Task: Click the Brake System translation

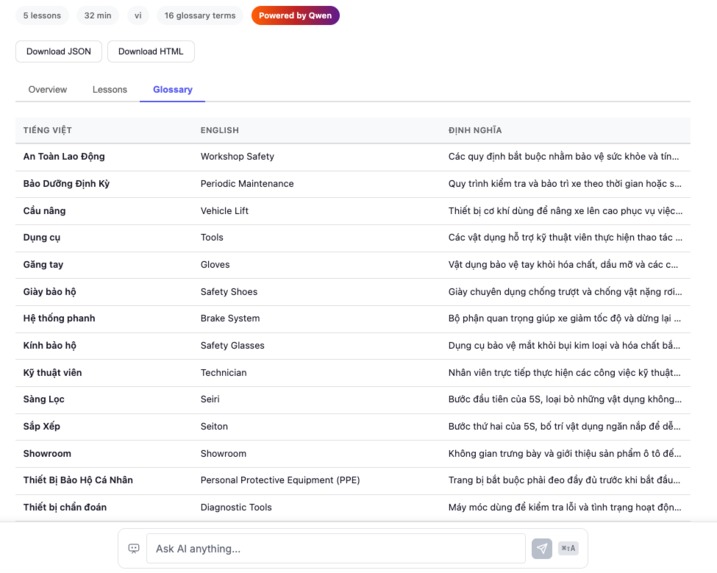Action: [230, 318]
